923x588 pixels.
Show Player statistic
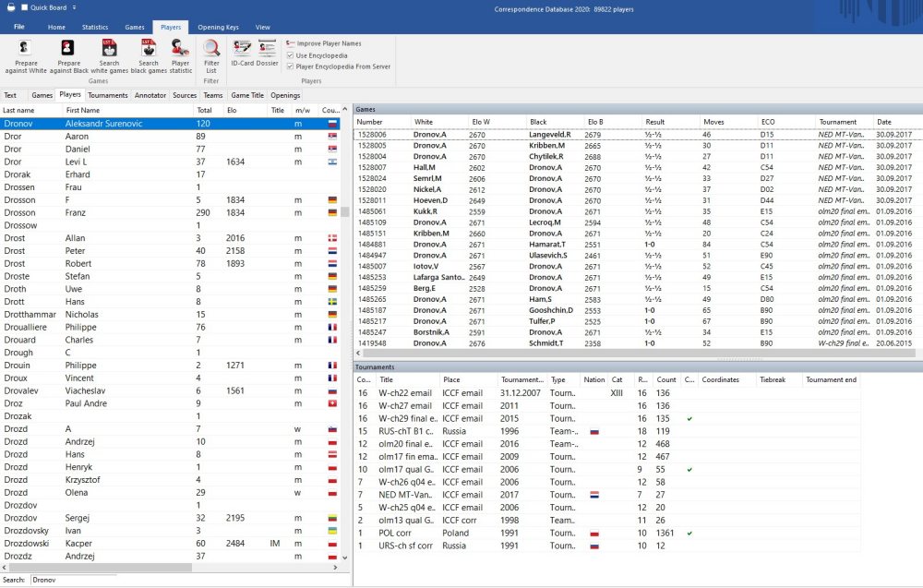pyautogui.click(x=181, y=48)
